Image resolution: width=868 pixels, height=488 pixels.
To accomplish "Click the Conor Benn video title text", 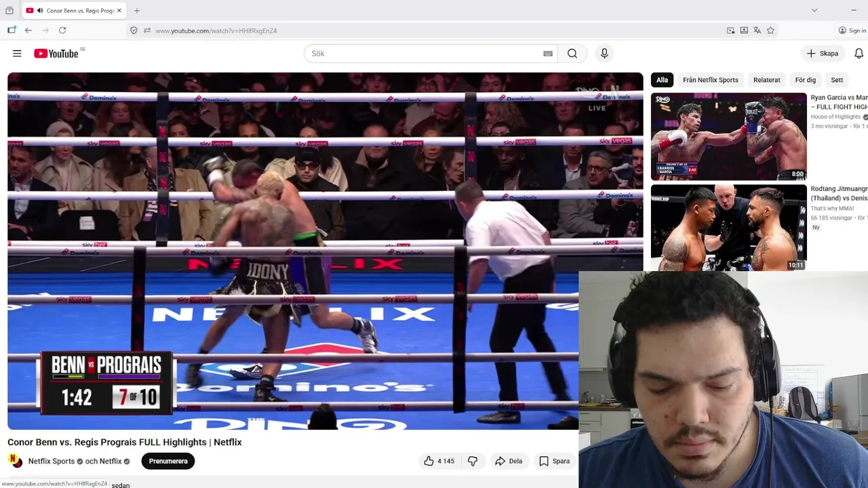I will point(125,442).
